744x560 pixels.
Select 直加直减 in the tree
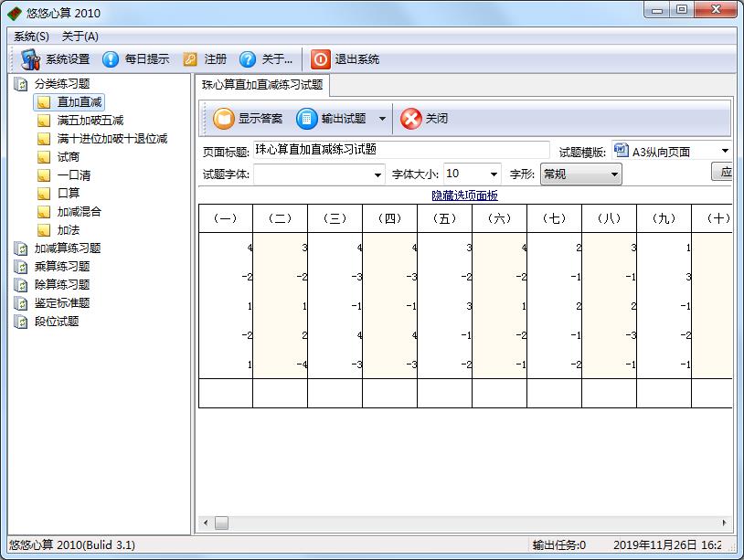tap(80, 102)
